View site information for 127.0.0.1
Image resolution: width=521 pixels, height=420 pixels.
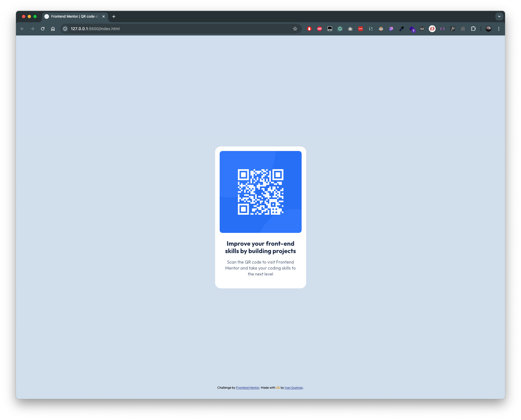tap(65, 29)
